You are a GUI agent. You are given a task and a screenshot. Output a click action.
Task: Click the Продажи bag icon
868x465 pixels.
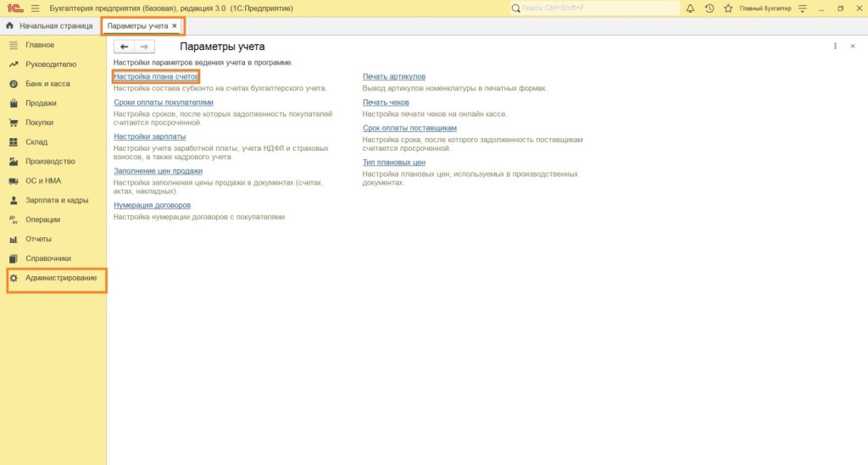click(14, 102)
